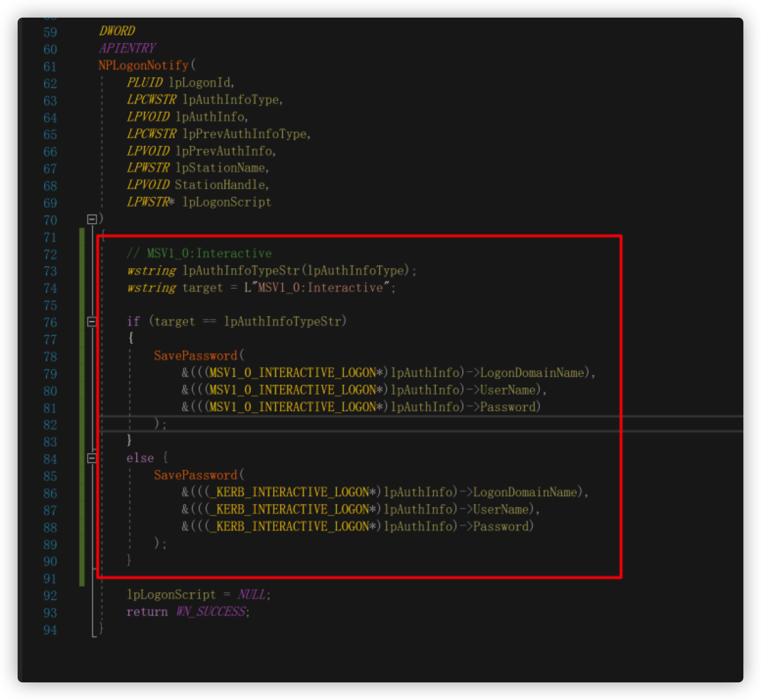This screenshot has width=761, height=700.
Task: Collapse the else block at line 84
Action: [92, 458]
